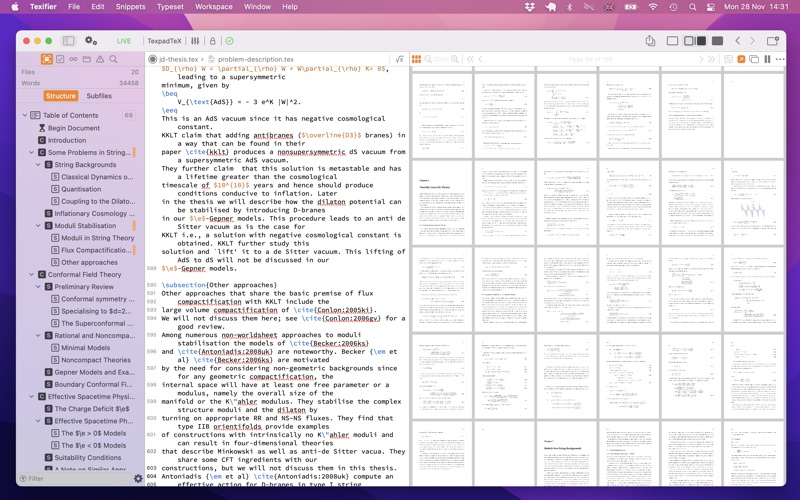Toggle the lock icon in toolbar
This screenshot has width=800, height=500.
point(213,41)
